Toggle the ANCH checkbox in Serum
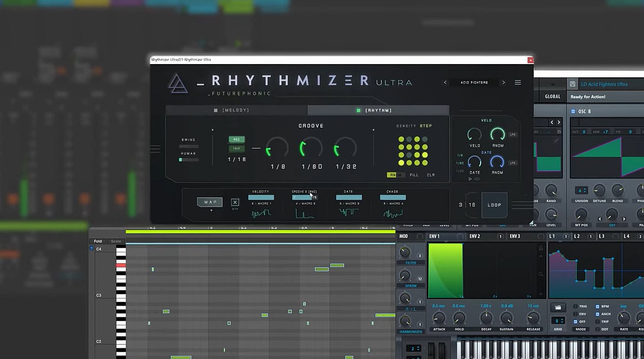The width and height of the screenshot is (644, 359). pyautogui.click(x=597, y=314)
